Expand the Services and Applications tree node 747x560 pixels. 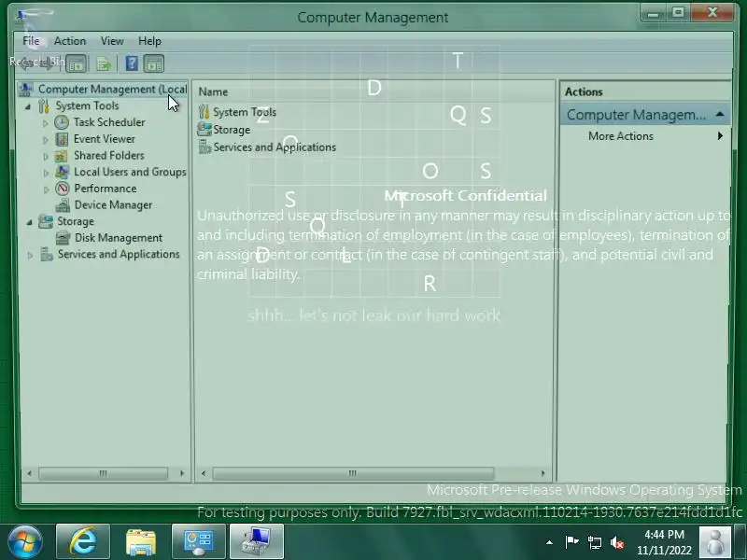[x=30, y=255]
